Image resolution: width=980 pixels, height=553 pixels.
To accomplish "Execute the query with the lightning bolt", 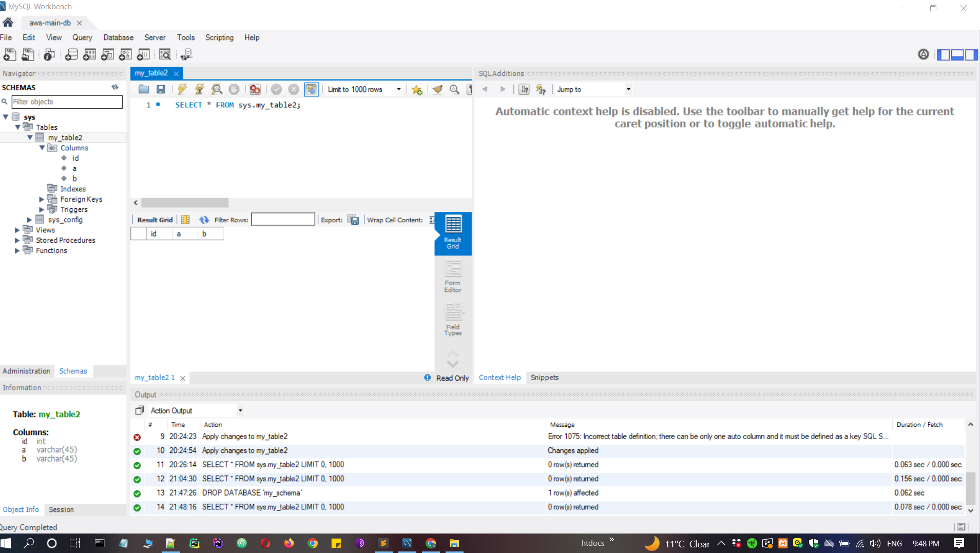I will [182, 89].
